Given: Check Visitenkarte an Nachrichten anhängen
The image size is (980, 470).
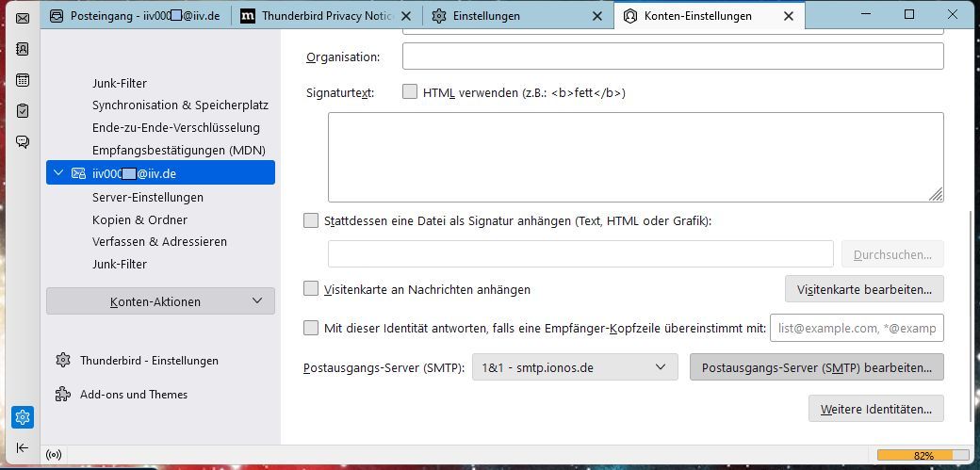Looking at the screenshot, I should coord(311,289).
